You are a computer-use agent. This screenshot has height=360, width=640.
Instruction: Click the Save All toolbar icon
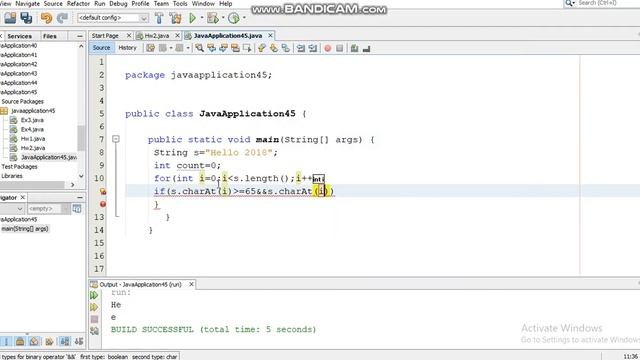[x=27, y=18]
